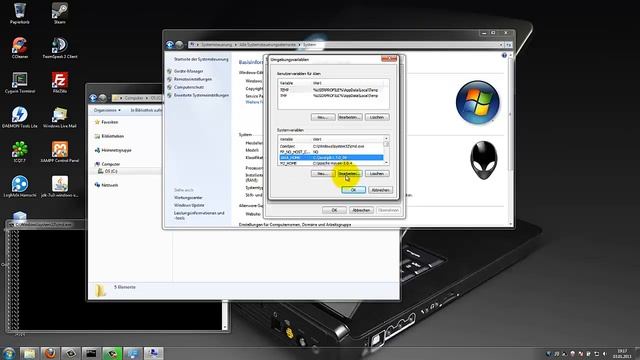This screenshot has height=360, width=640.
Task: Click the taskbar clock
Action: (622, 353)
